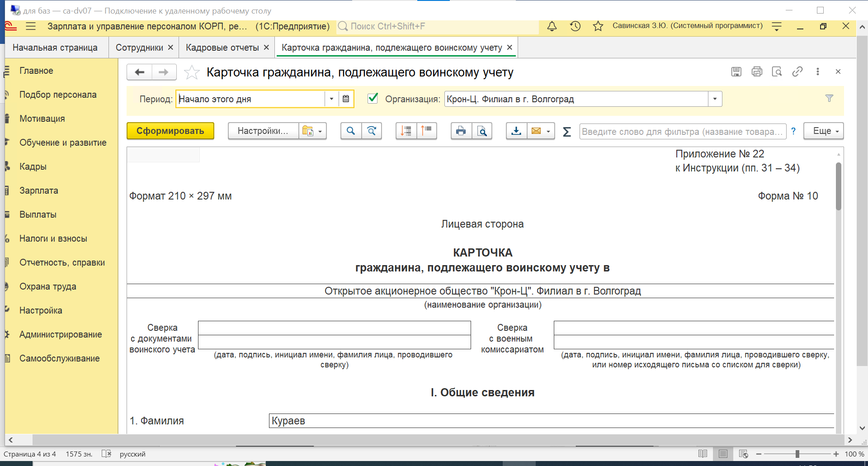Viewport: 868px width, 466px height.
Task: Click the filter word input field
Action: coord(682,132)
